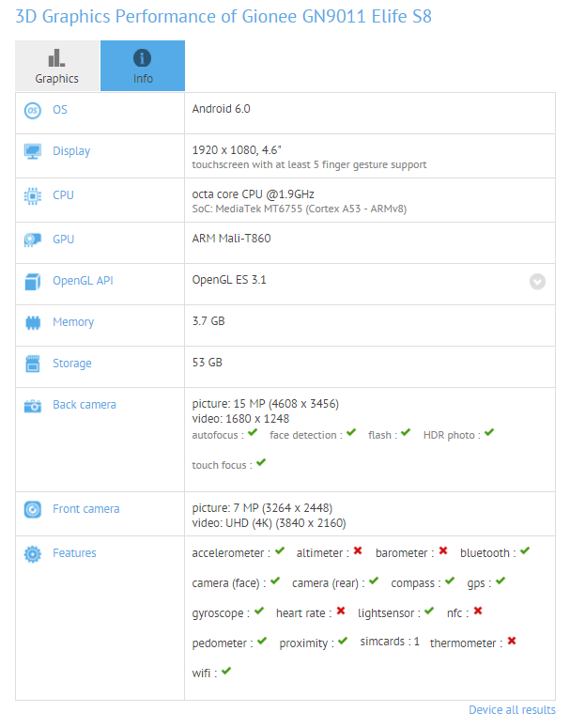Open the Device all results link

(512, 710)
